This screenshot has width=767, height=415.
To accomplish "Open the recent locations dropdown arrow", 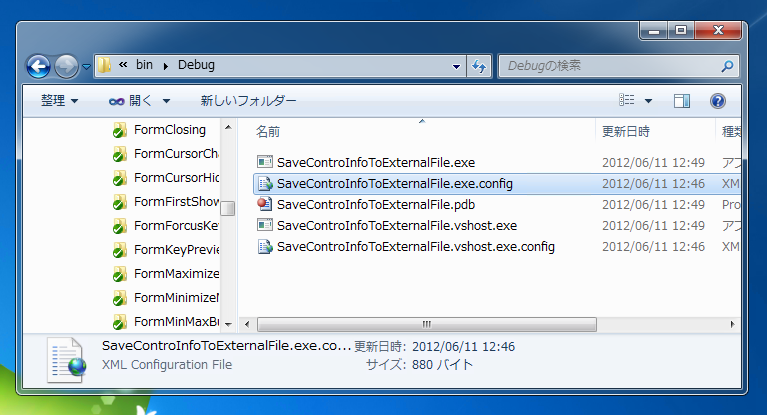I will [x=86, y=67].
